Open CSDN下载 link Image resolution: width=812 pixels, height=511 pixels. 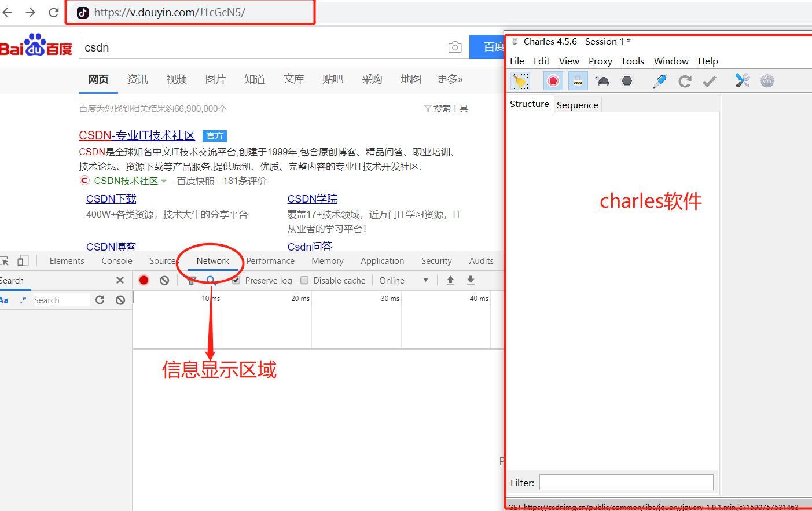(111, 198)
